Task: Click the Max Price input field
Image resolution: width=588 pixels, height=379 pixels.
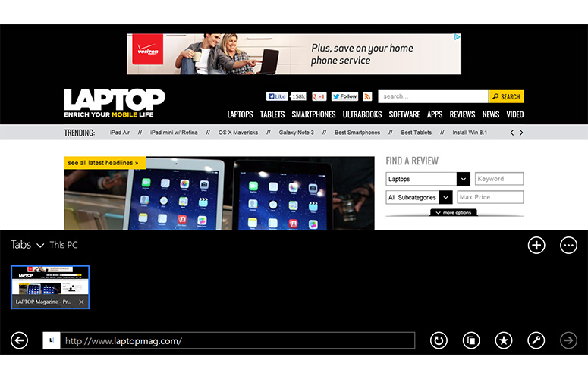Action: point(490,197)
